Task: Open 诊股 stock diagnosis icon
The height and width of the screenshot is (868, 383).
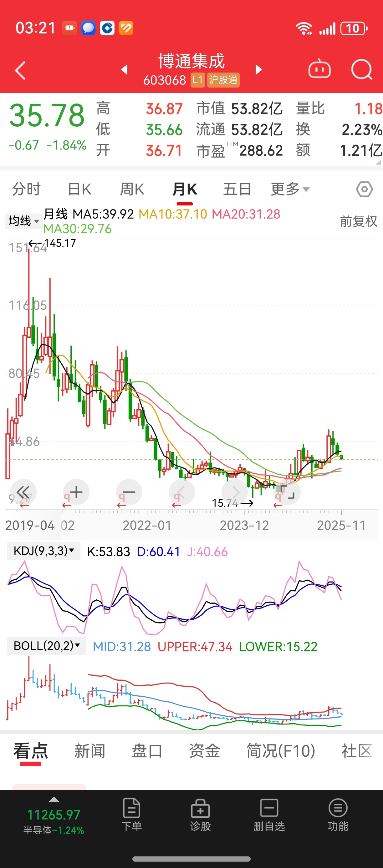Action: (x=200, y=815)
